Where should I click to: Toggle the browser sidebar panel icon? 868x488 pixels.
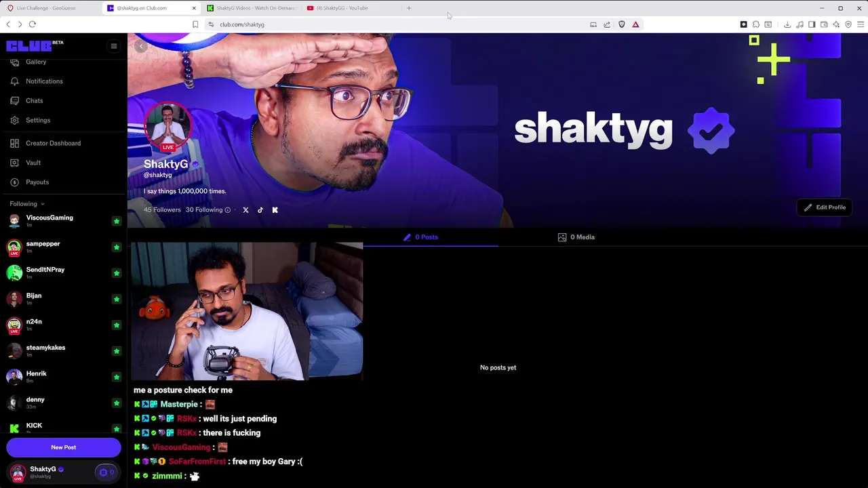coord(812,24)
